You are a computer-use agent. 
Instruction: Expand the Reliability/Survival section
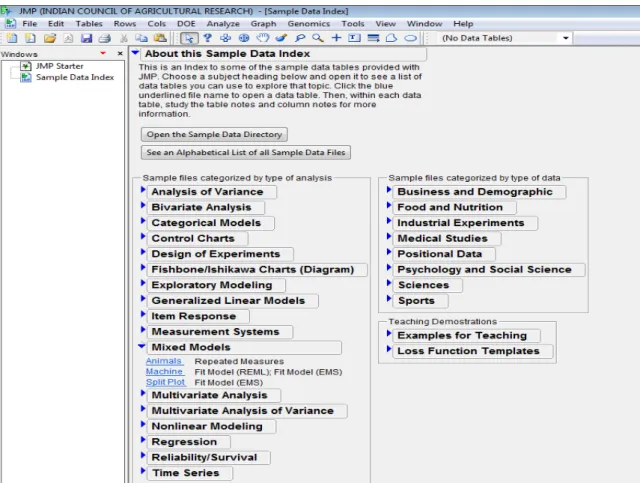pos(143,455)
